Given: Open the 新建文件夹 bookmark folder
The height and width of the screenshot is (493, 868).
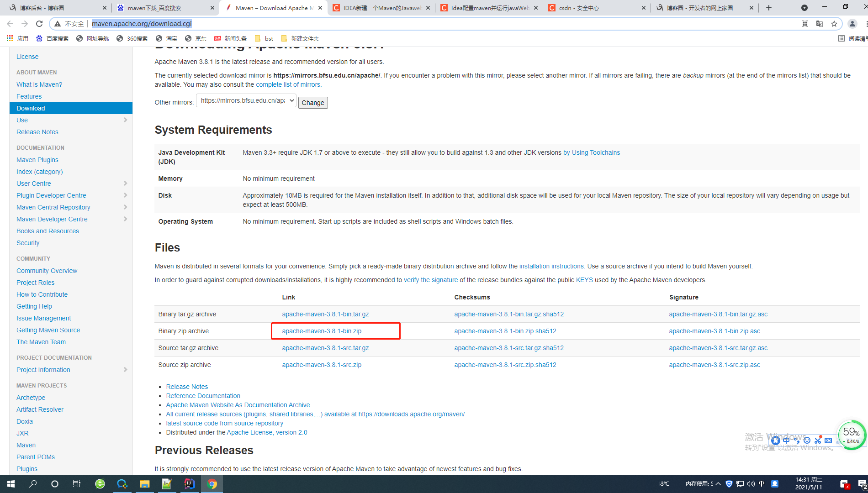Looking at the screenshot, I should pos(300,38).
